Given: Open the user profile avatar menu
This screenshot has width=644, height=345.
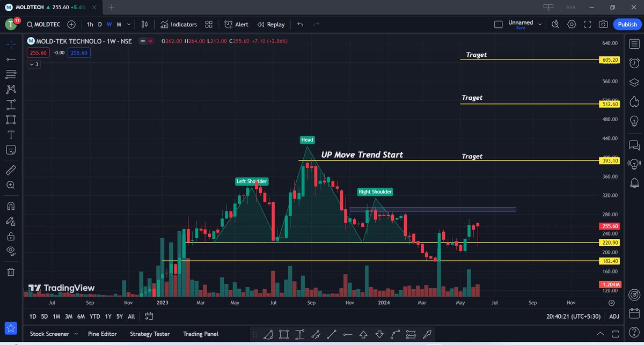Looking at the screenshot, I should tap(11, 25).
